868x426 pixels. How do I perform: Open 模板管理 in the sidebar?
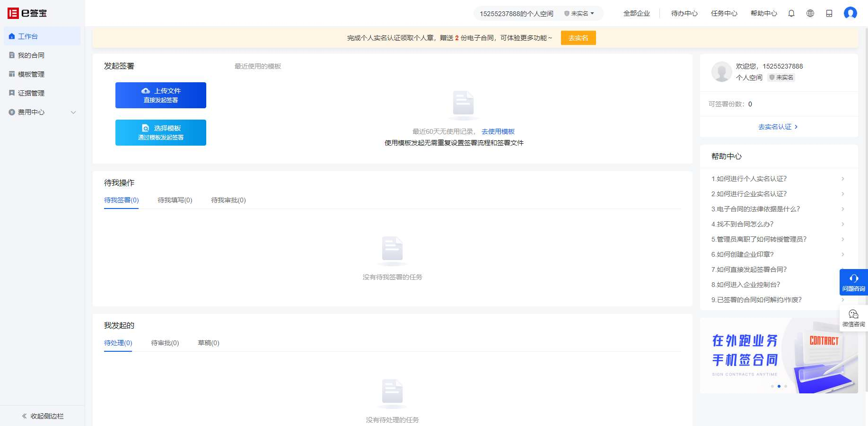click(x=42, y=74)
